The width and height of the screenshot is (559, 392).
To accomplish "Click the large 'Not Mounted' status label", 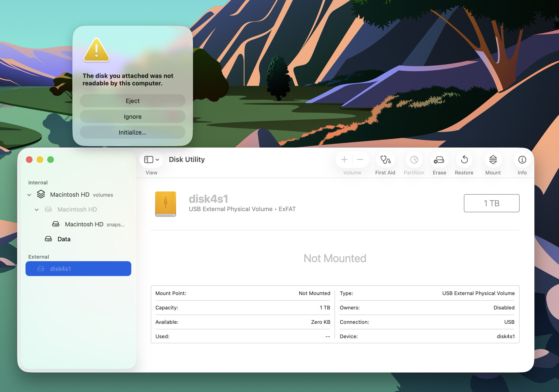I will click(335, 258).
